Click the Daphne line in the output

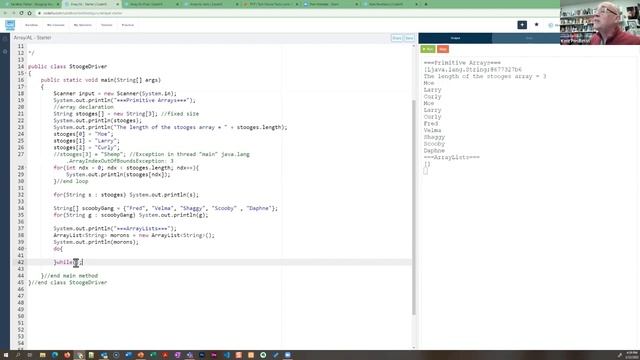[x=434, y=151]
